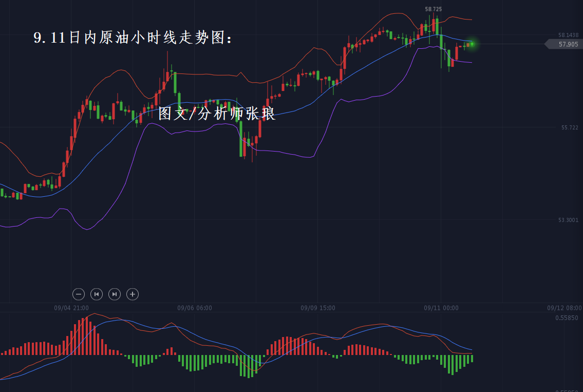Click the 图文/分析师张琅 watermark text

(217, 114)
